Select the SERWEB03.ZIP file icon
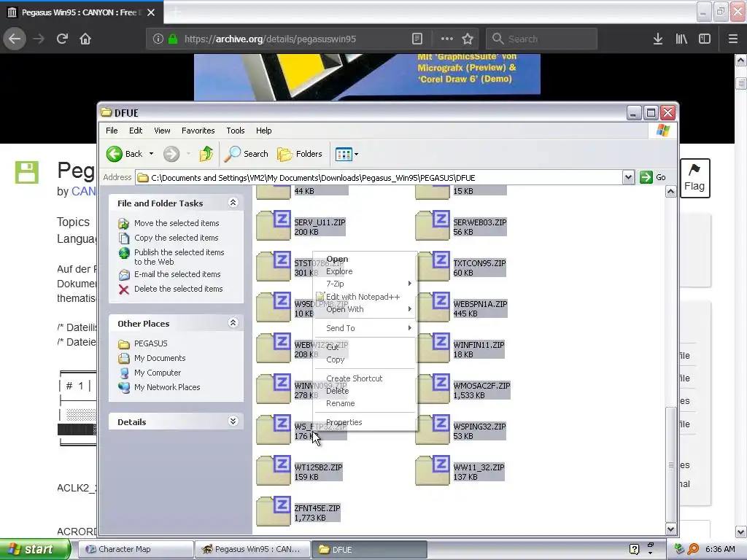The height and width of the screenshot is (560, 747). (433, 226)
